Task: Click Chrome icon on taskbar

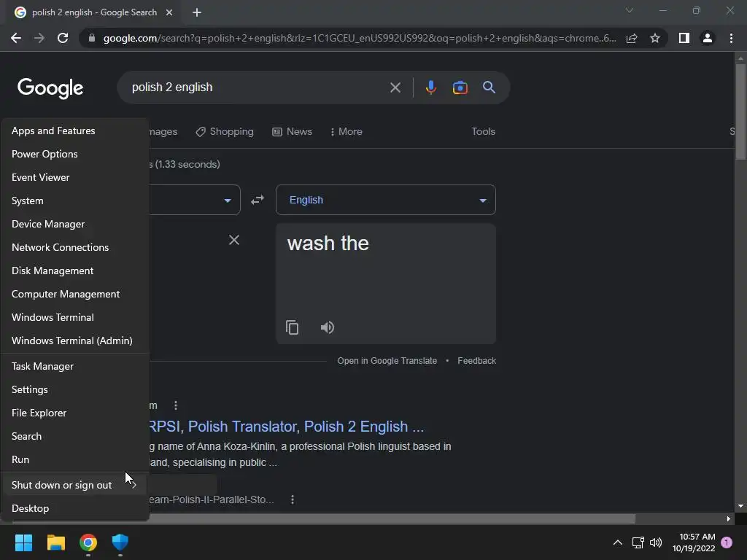Action: click(88, 542)
